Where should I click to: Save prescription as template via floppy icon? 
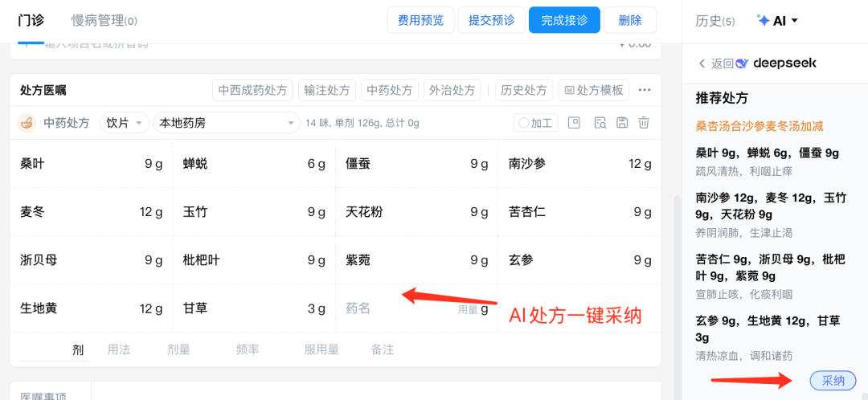(x=622, y=123)
